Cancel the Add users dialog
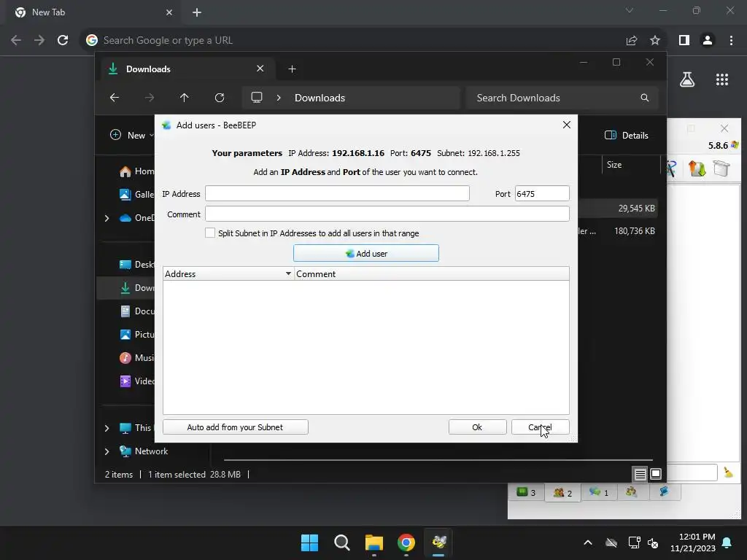747x560 pixels. [541, 427]
